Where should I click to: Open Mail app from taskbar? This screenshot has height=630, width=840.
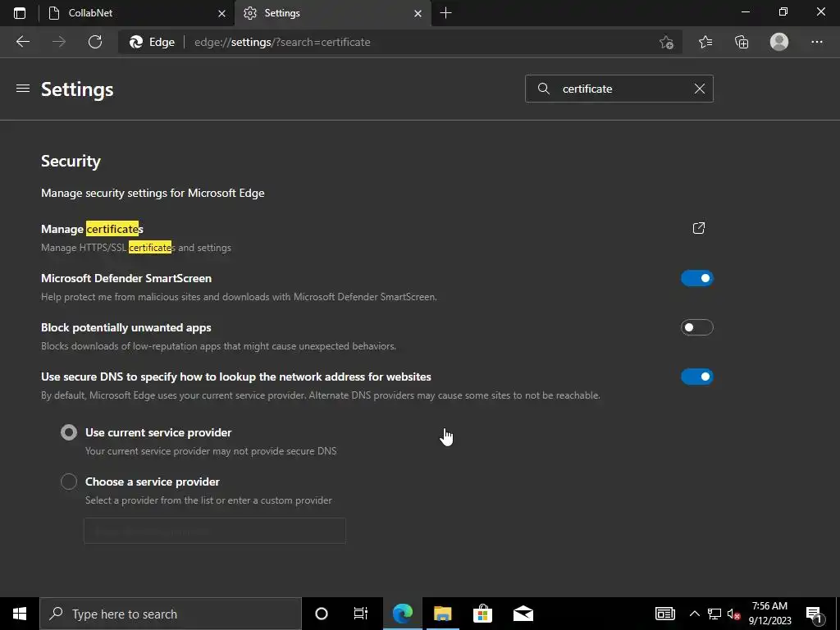523,614
